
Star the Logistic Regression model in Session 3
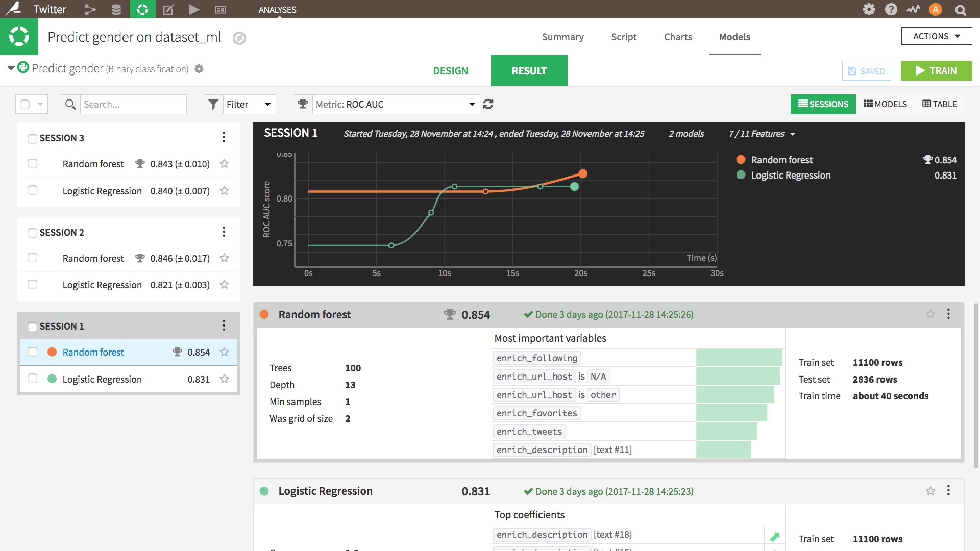coord(224,191)
